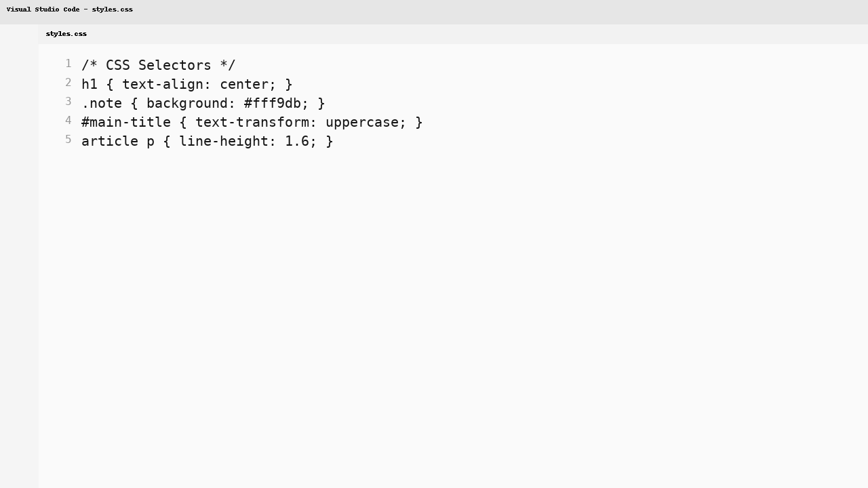
Task: Click the .note class selector
Action: pyautogui.click(x=102, y=103)
